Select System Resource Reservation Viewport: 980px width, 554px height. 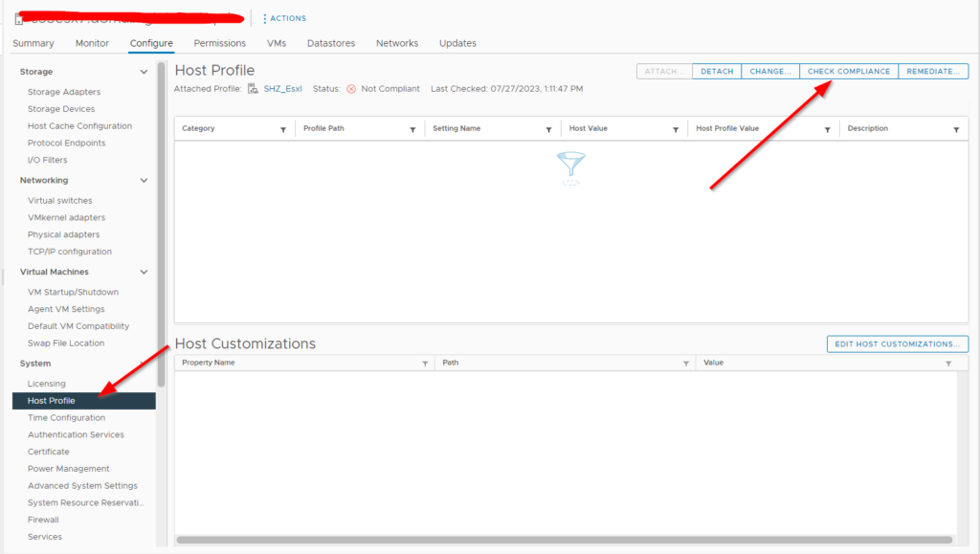85,502
